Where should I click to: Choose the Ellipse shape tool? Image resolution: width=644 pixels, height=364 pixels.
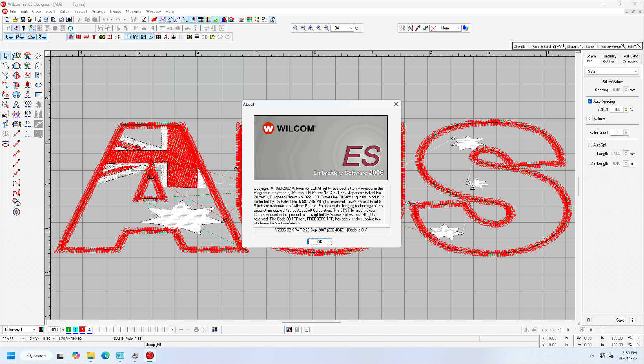(x=39, y=85)
